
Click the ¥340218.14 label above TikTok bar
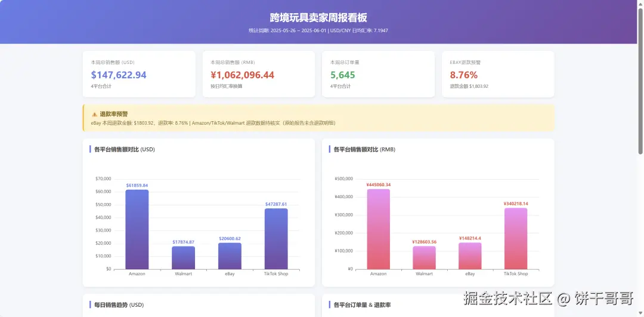[x=516, y=204]
